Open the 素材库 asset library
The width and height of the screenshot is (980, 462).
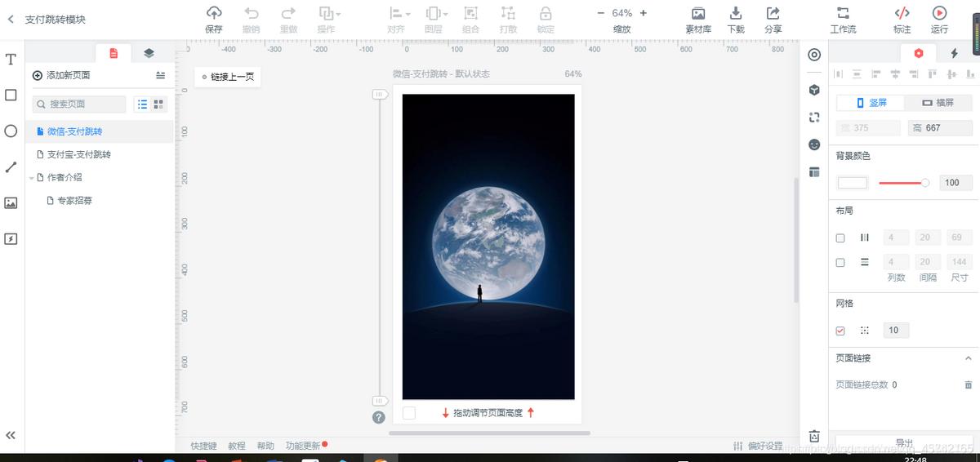click(698, 13)
